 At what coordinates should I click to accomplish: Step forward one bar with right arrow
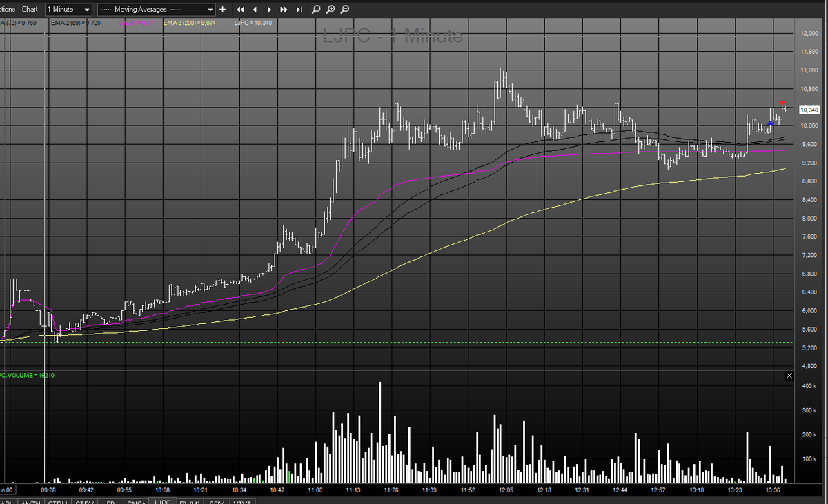click(x=270, y=10)
